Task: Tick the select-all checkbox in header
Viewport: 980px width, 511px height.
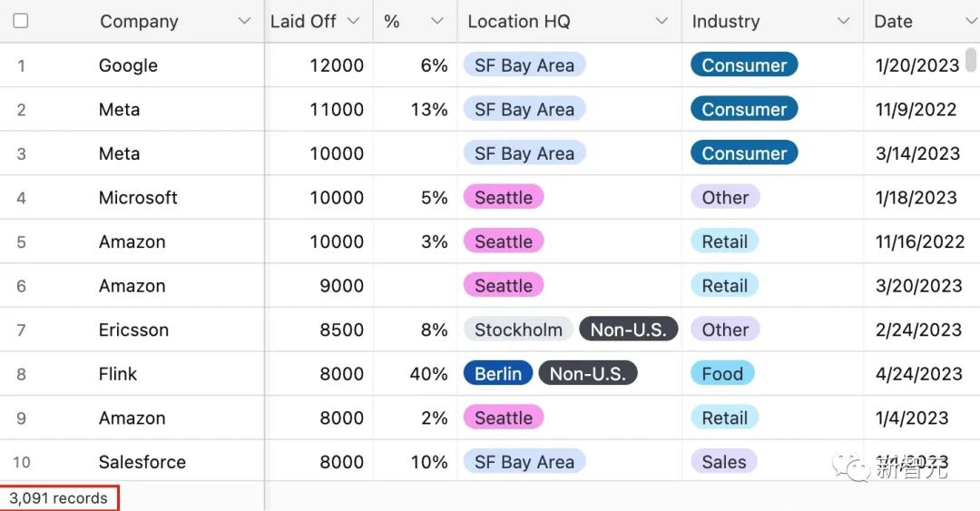Action: tap(21, 21)
